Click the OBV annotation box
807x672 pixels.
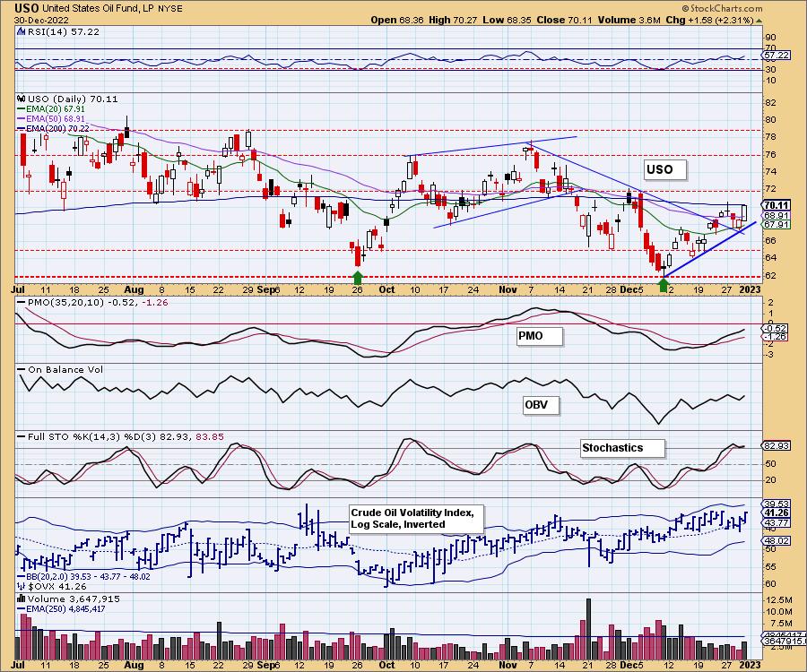pos(541,405)
